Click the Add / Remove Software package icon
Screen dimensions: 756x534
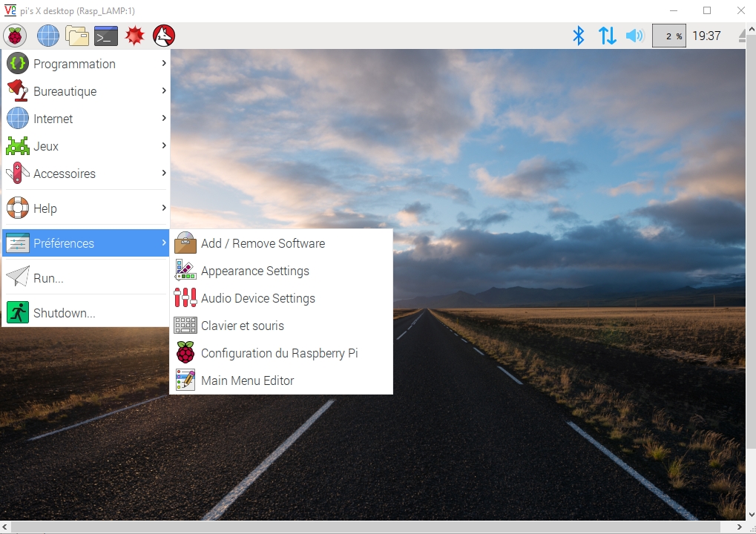click(185, 243)
